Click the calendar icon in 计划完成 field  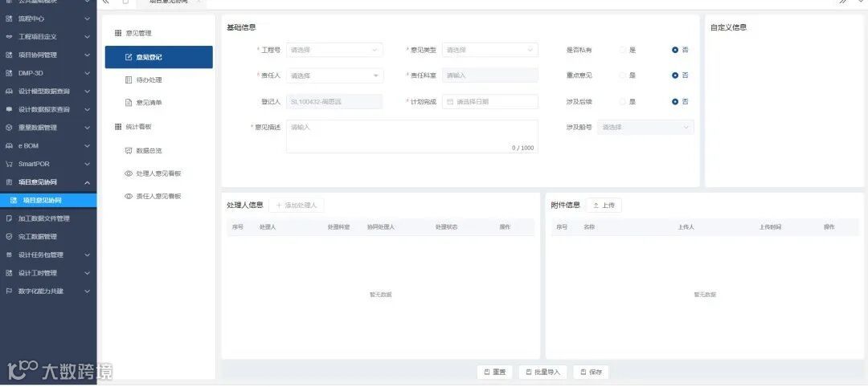tap(450, 102)
